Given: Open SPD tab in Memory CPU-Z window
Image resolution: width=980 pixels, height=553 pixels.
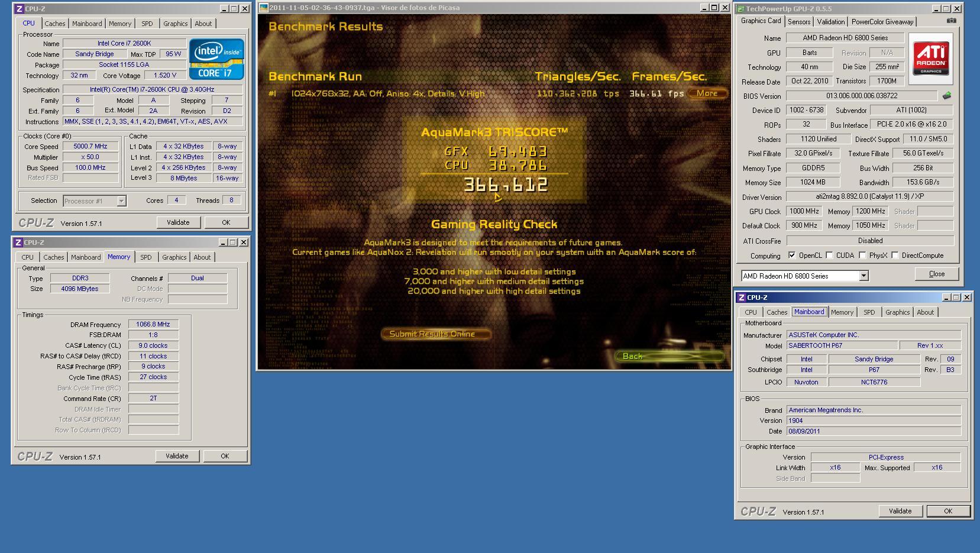Looking at the screenshot, I should (146, 257).
